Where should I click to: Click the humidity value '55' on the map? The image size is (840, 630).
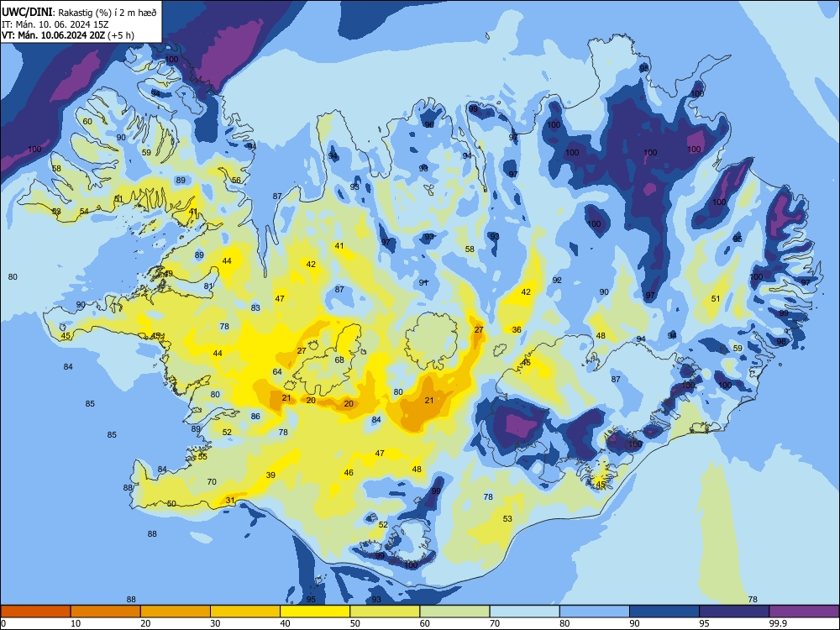[x=202, y=456]
